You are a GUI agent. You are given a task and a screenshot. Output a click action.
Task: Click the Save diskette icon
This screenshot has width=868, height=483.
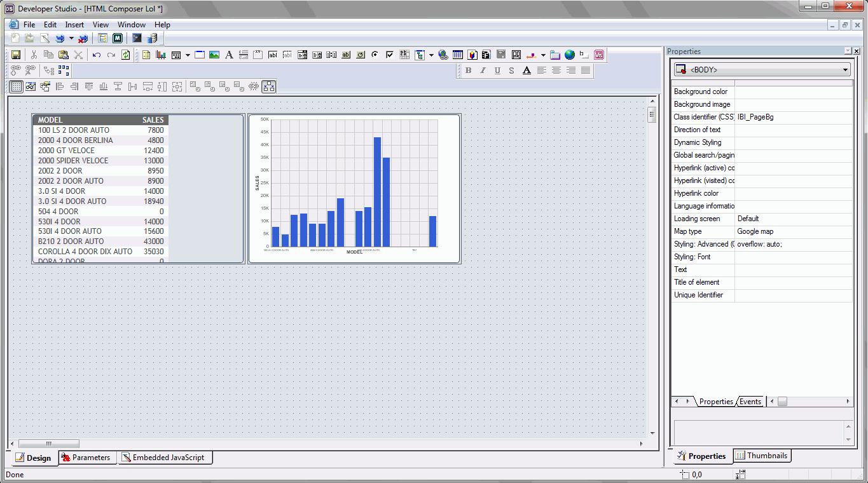coord(16,55)
